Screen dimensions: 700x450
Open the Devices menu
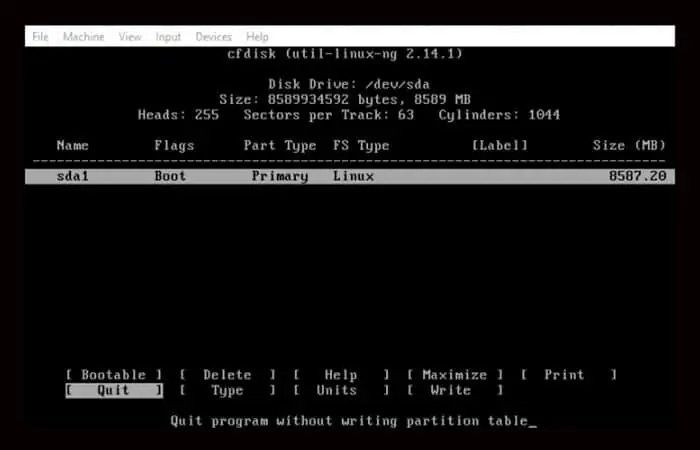214,37
